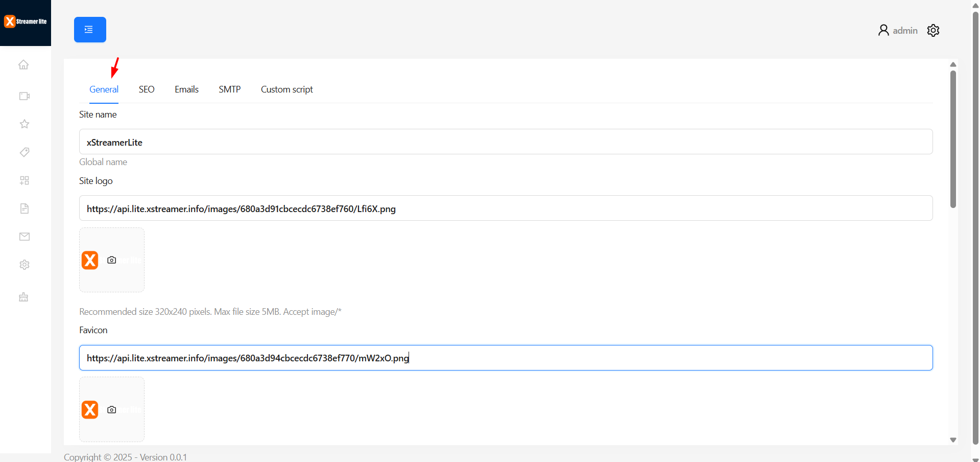Click the 'Site logo' label

(96, 181)
